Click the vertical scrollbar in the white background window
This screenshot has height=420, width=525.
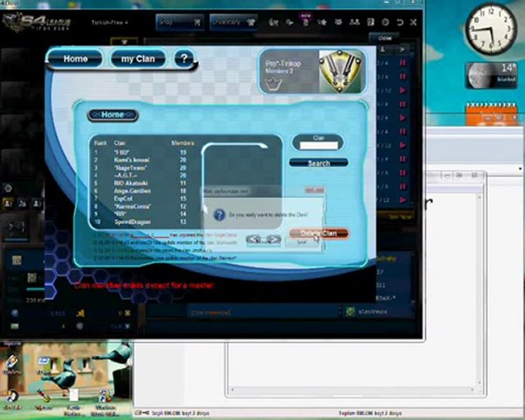pyautogui.click(x=479, y=289)
